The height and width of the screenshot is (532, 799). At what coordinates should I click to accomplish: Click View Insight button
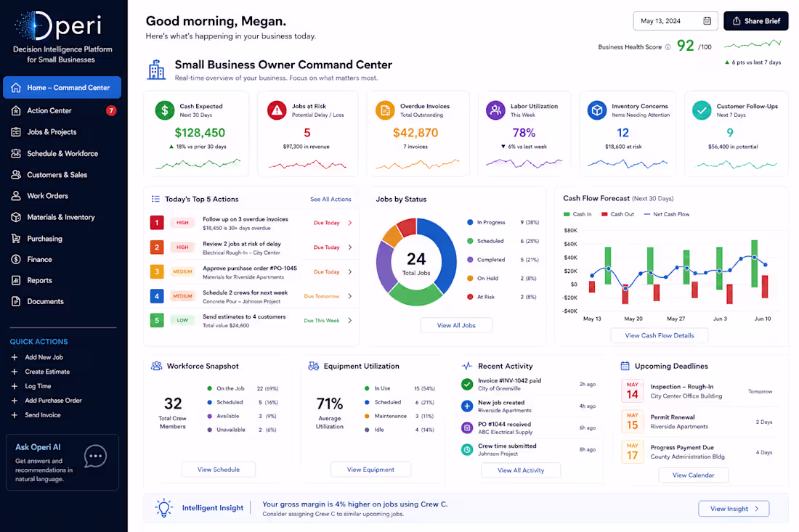click(x=734, y=509)
